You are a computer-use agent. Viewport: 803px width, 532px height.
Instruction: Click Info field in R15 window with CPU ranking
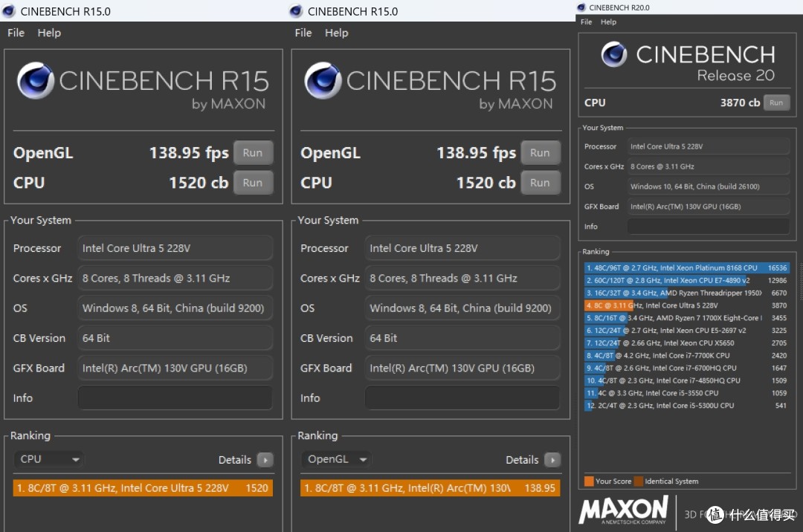[x=175, y=398]
